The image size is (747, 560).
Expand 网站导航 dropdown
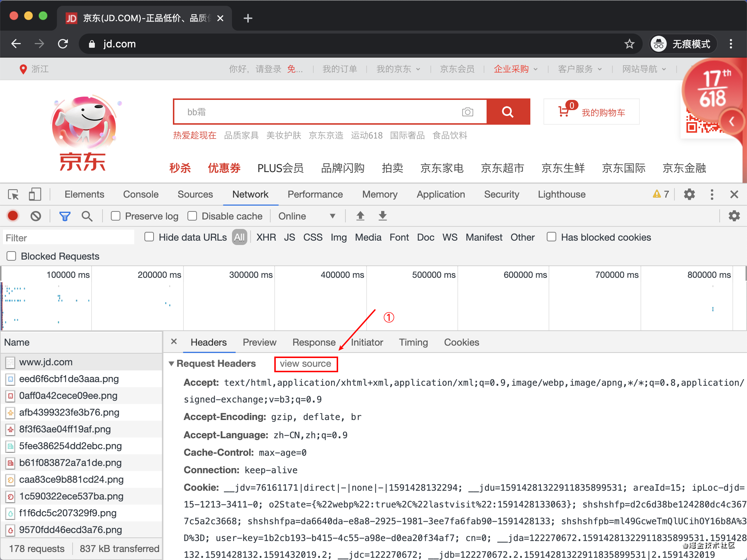coord(644,69)
